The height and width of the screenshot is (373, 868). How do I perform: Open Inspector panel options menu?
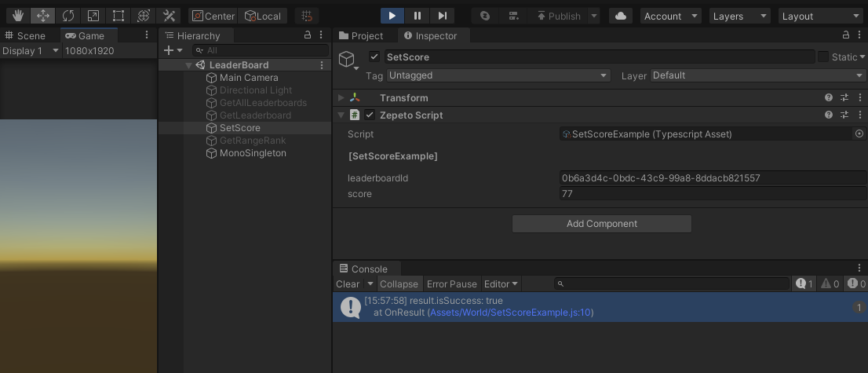click(x=859, y=35)
